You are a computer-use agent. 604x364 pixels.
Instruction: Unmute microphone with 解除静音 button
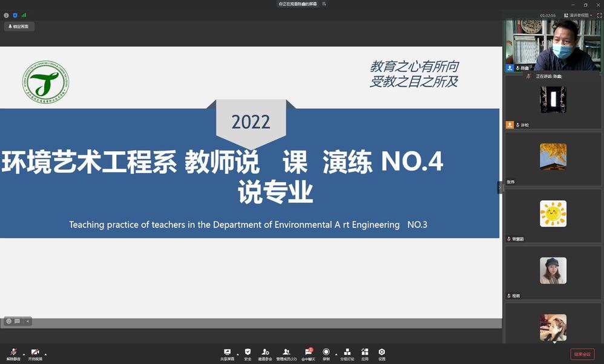[x=13, y=354]
